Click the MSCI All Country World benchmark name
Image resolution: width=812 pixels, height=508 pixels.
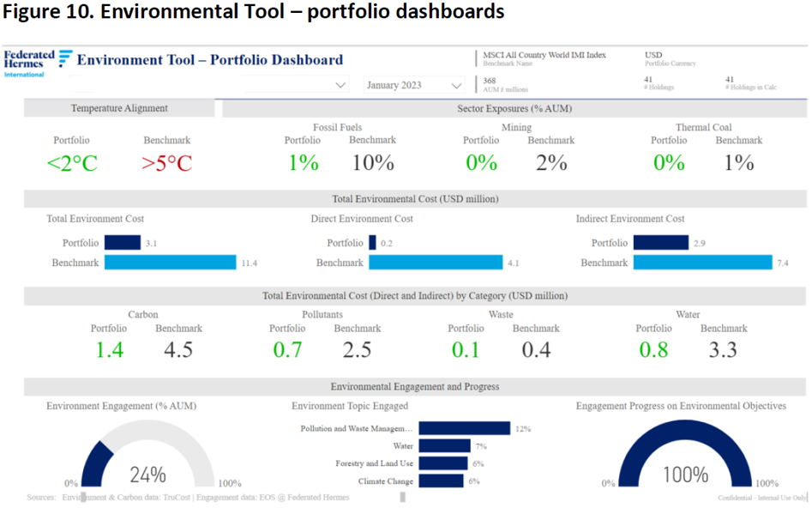point(544,55)
